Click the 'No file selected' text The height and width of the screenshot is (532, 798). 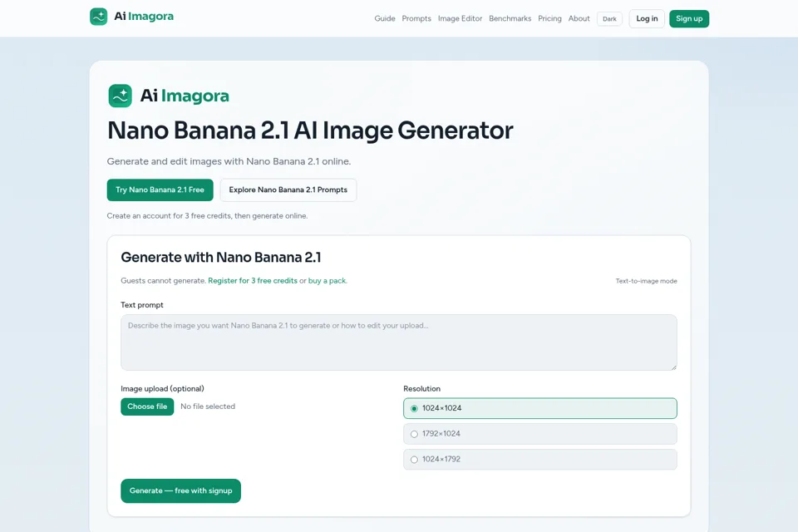tap(208, 406)
